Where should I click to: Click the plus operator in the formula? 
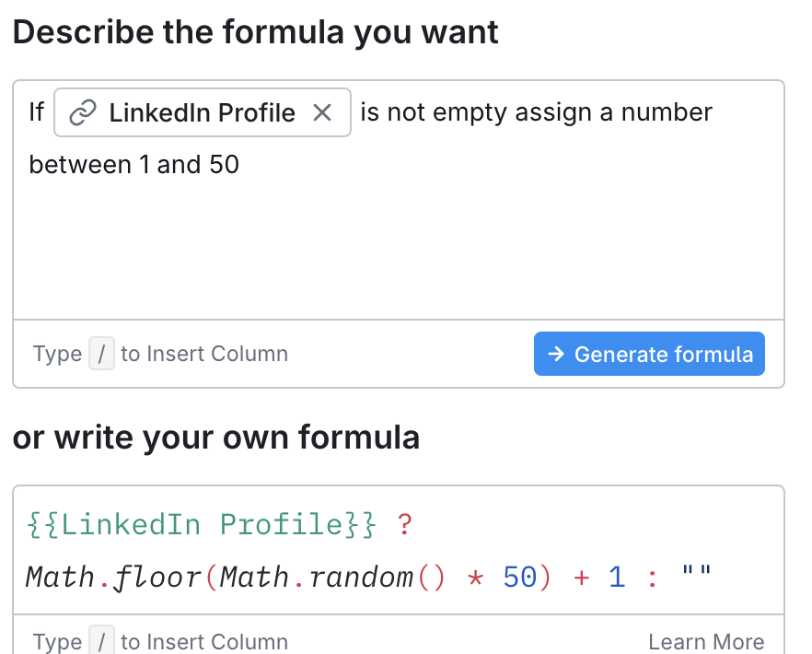click(581, 578)
